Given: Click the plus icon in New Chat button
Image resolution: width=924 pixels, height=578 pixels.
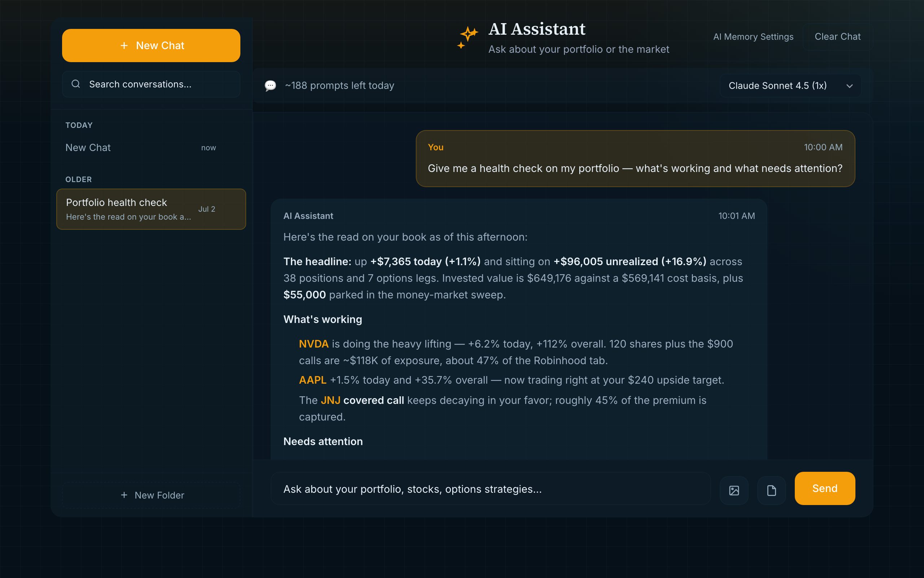Looking at the screenshot, I should pyautogui.click(x=124, y=46).
